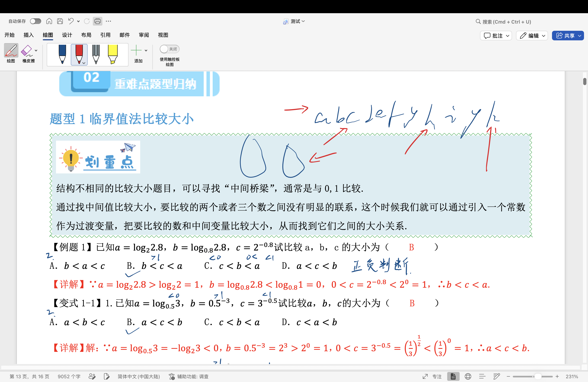Expand undo history dropdown arrow
This screenshot has width=588, height=382.
(79, 21)
